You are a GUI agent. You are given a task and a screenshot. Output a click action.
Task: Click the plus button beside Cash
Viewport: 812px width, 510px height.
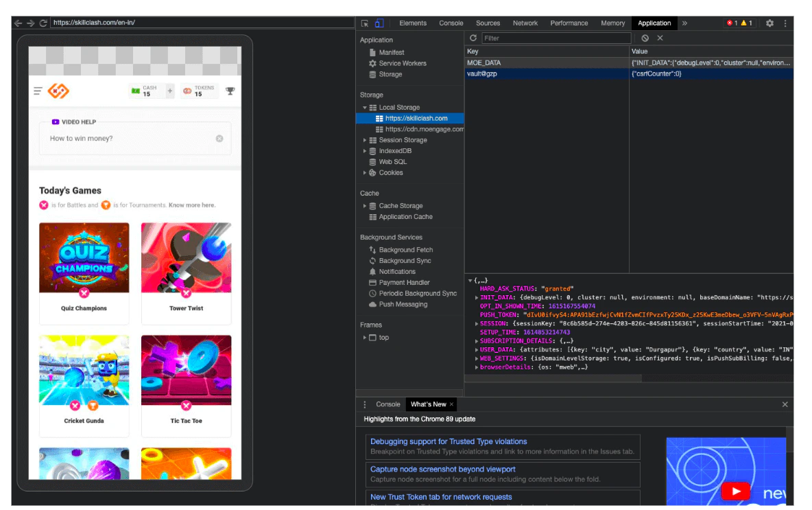tap(170, 91)
